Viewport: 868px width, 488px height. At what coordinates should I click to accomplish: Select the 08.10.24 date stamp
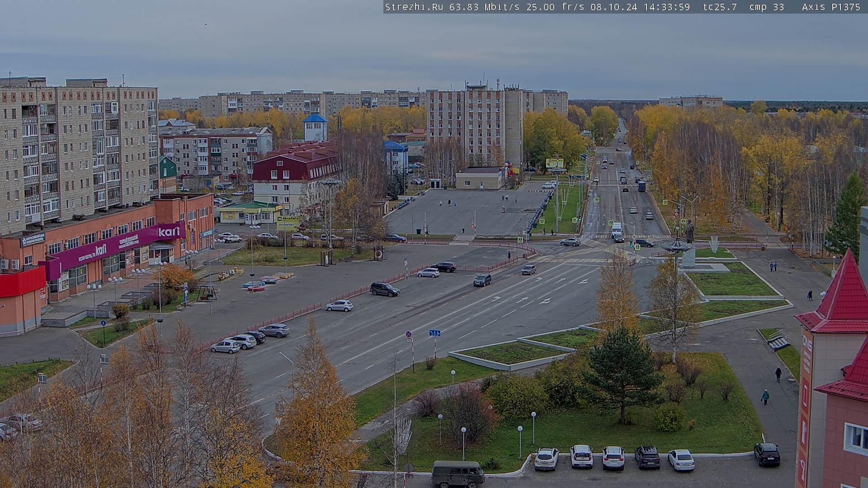(613, 7)
